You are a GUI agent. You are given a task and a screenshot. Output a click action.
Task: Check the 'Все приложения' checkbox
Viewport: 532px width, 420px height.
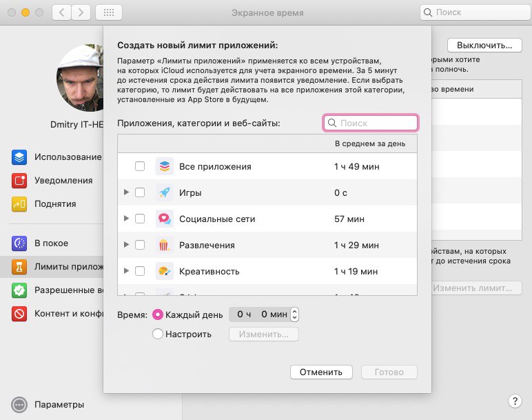coord(140,166)
